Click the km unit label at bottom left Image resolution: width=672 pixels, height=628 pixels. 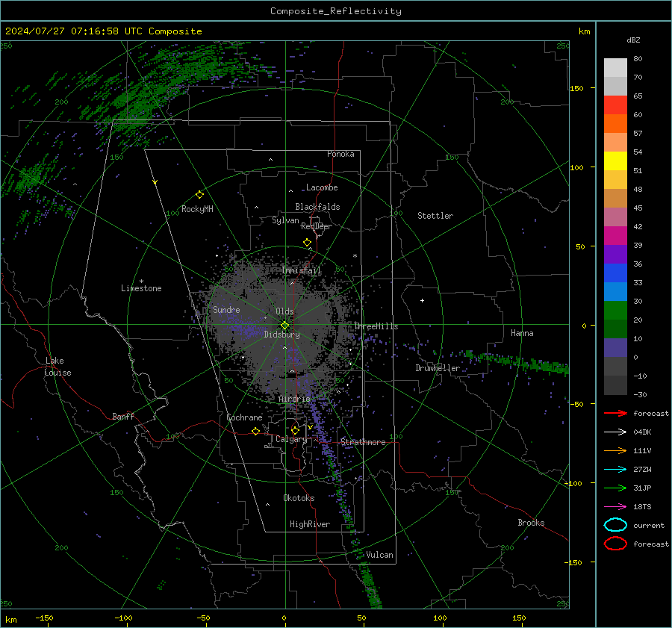(10, 620)
